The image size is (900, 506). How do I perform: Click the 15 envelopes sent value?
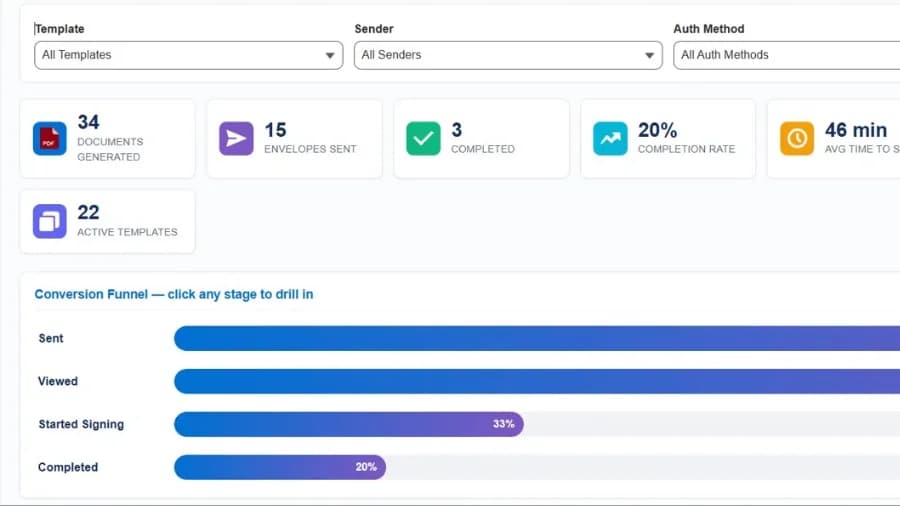275,130
